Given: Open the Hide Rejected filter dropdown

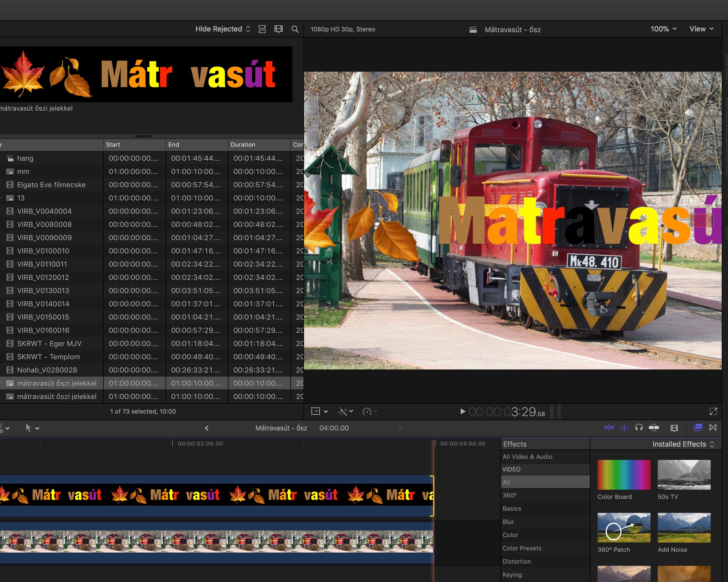Looking at the screenshot, I should click(222, 29).
